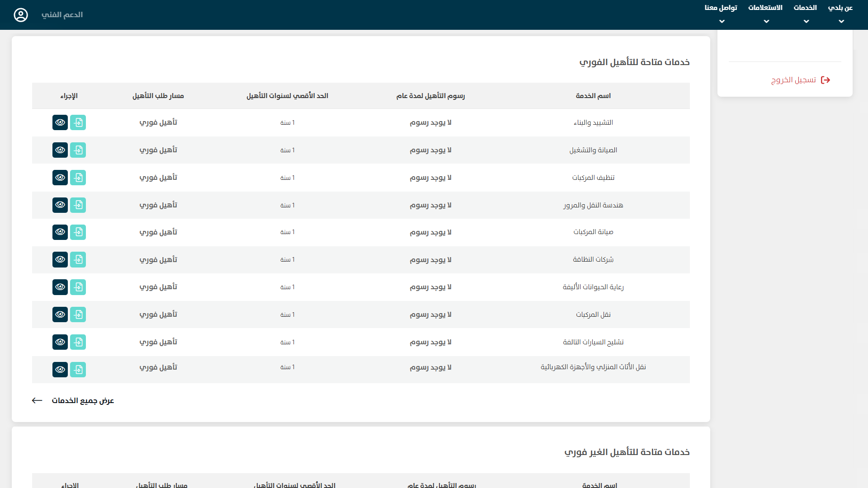Image resolution: width=868 pixels, height=488 pixels.
Task: Expand the الخدمات dropdown chevron
Action: click(806, 21)
